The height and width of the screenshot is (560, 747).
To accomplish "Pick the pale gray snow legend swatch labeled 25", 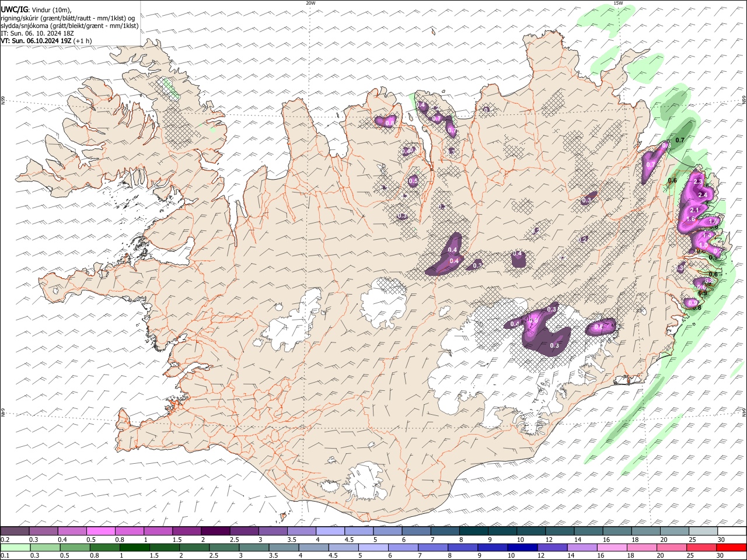I will (703, 531).
